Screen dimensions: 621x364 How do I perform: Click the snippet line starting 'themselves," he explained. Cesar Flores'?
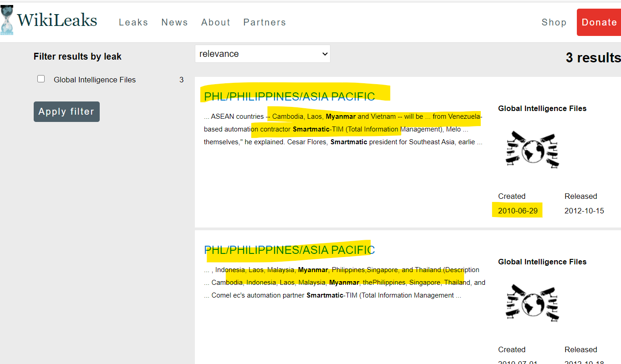(343, 142)
